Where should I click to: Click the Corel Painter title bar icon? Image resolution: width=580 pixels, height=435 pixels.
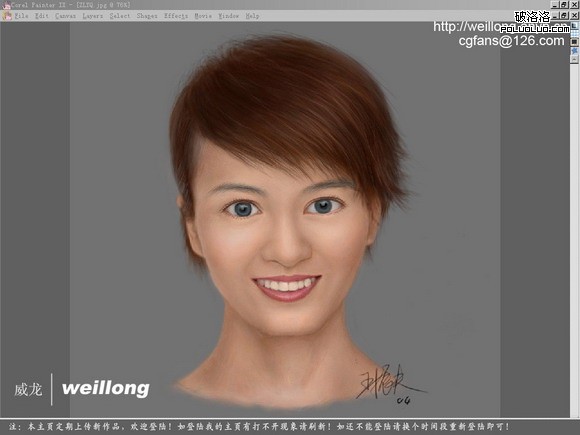6,5
